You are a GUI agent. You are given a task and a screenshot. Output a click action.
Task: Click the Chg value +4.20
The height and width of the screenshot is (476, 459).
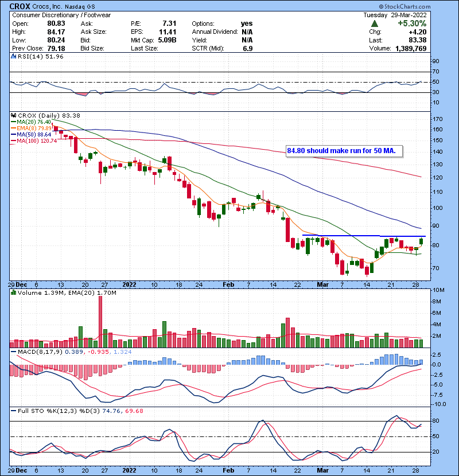[417, 32]
